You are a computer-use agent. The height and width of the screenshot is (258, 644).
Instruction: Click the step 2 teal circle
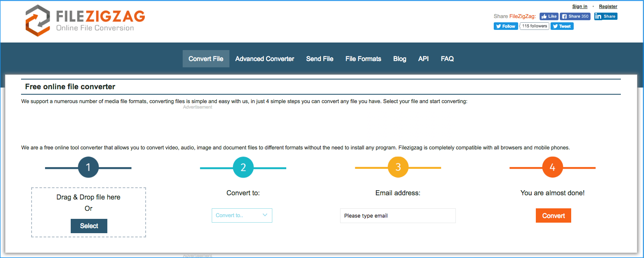click(243, 168)
